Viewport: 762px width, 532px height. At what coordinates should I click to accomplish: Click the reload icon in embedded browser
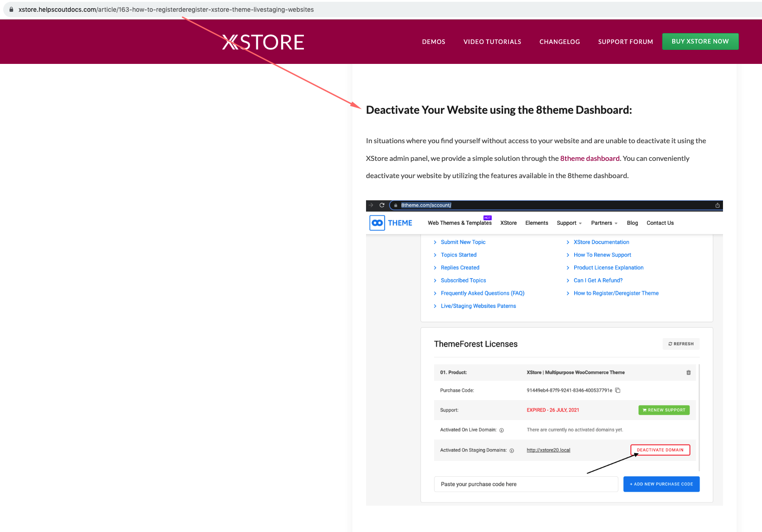pos(382,205)
